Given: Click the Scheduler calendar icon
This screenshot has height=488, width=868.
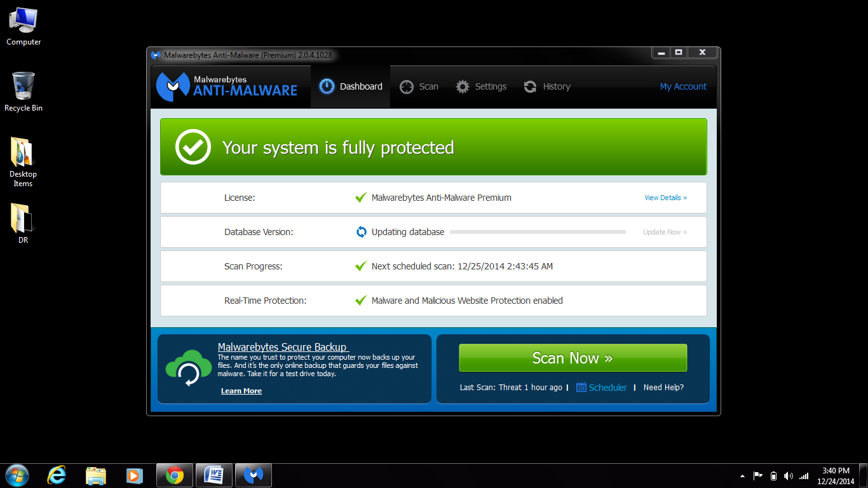Looking at the screenshot, I should tap(581, 387).
